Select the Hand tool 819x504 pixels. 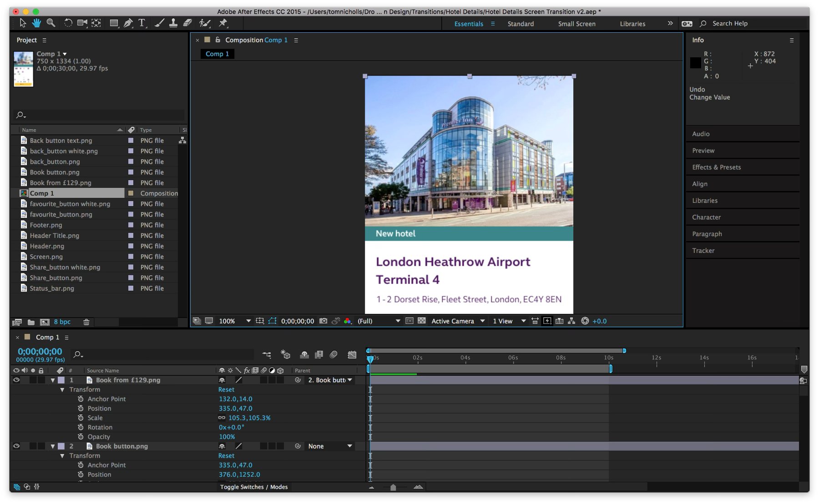pyautogui.click(x=36, y=23)
